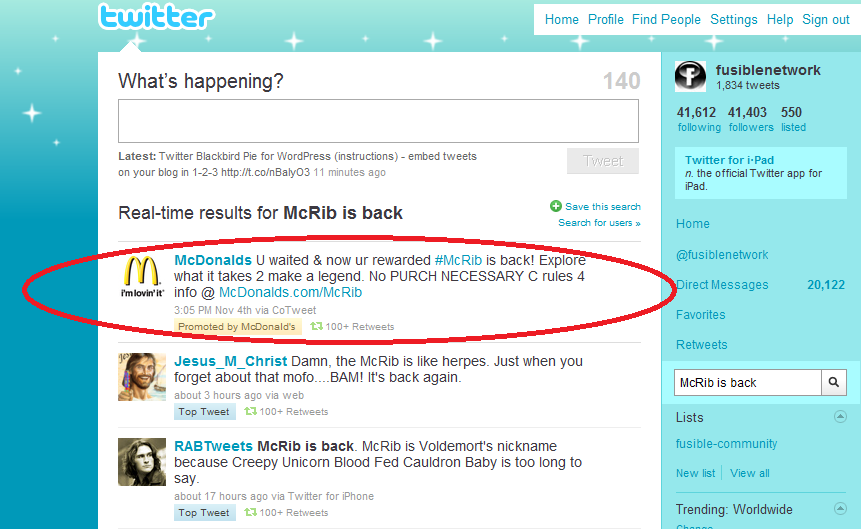Click Jesus_M_Christ avatar image
The width and height of the screenshot is (861, 529).
pyautogui.click(x=142, y=377)
